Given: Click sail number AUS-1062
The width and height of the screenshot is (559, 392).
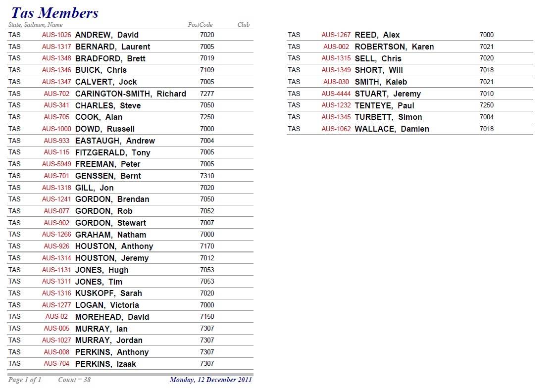Looking at the screenshot, I should 336,129.
